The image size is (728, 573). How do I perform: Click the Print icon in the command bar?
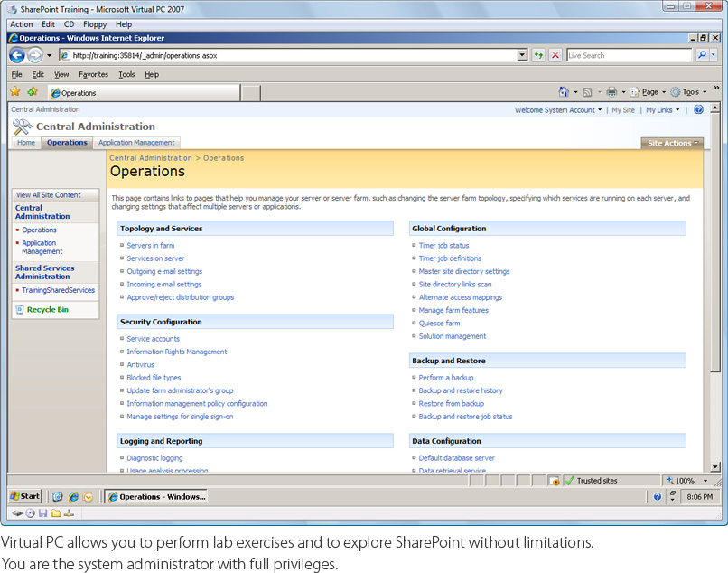pos(611,92)
